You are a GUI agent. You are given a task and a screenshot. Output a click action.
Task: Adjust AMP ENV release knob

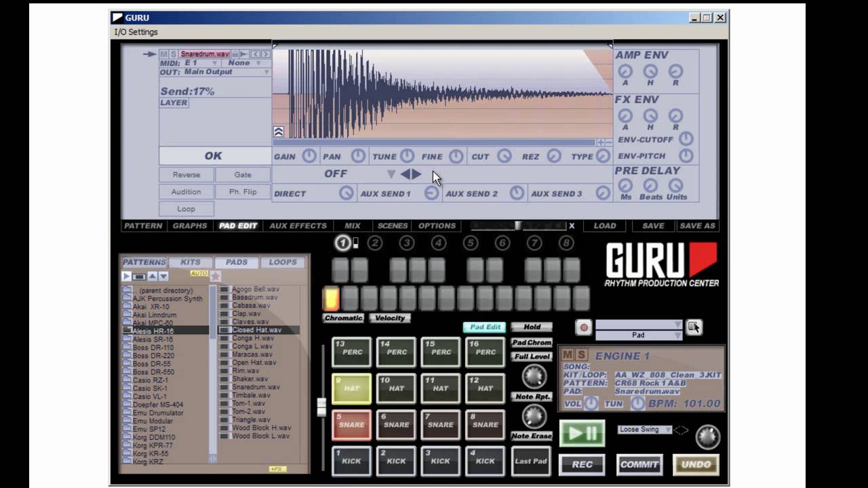click(675, 71)
